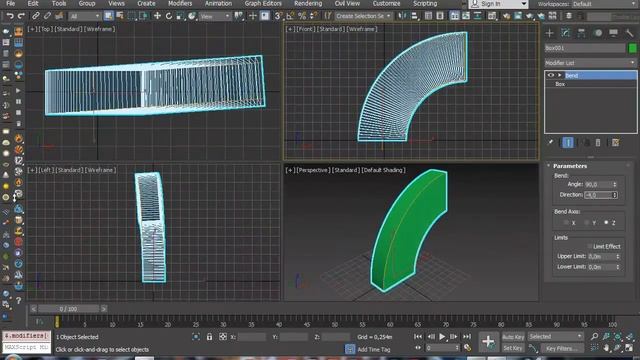Choose the Select and Rotate tool
This screenshot has width=640, height=360.
(x=169, y=16)
